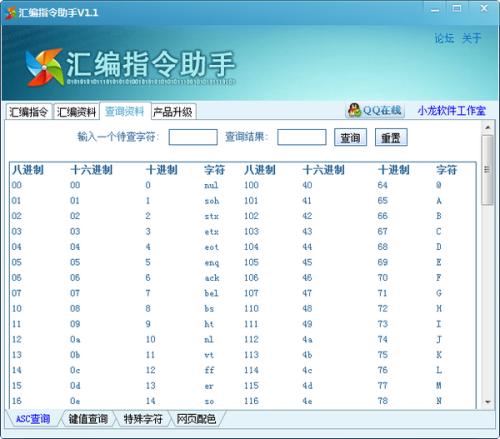Select the 'enq' character cell

(x=212, y=263)
